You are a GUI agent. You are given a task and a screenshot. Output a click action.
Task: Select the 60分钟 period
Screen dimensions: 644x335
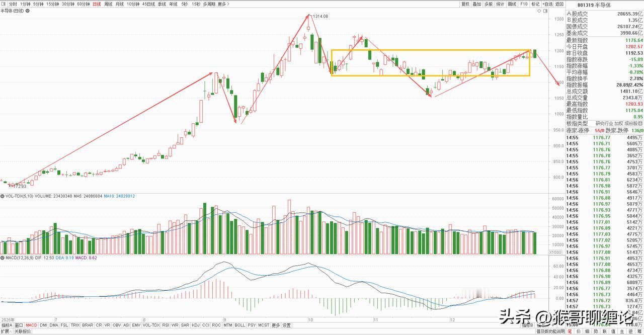point(84,4)
